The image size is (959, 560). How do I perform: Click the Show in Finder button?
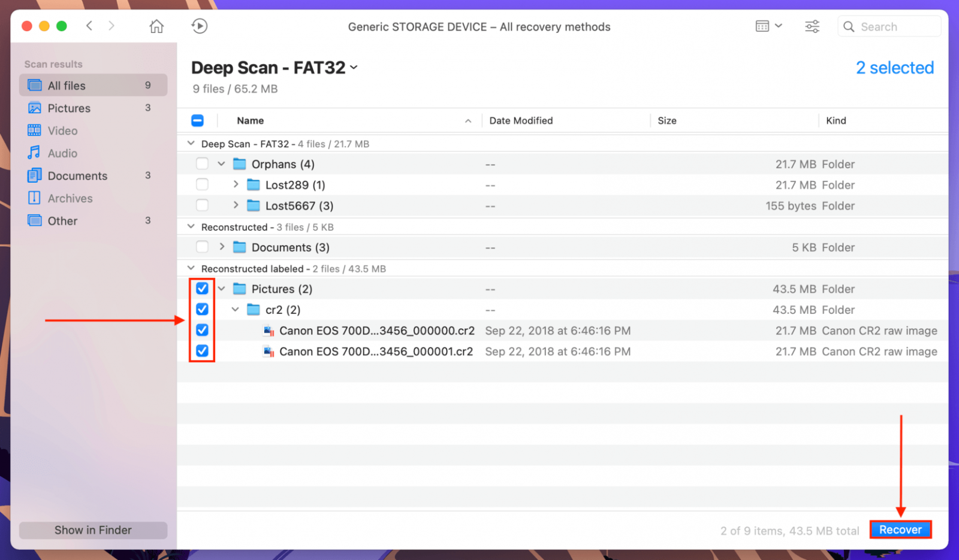93,529
